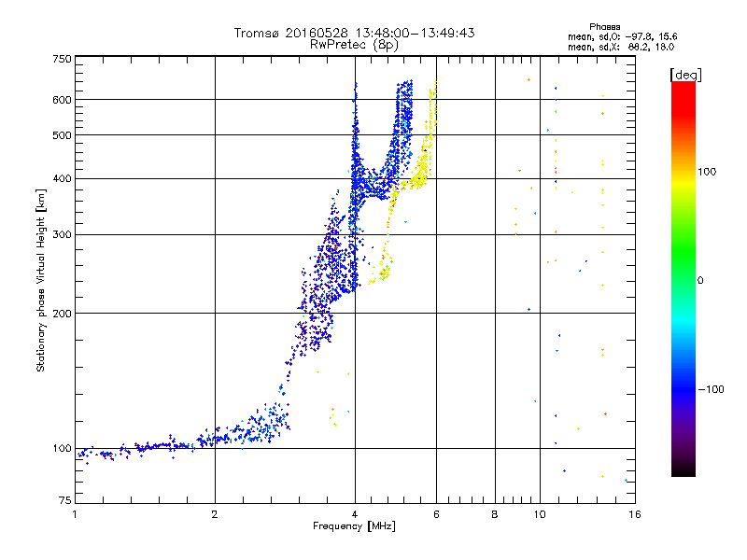Screen dimensions: 747x560
Task: Click the "mean, sd,O: -97.8, 15.6" line
Action: (622, 36)
